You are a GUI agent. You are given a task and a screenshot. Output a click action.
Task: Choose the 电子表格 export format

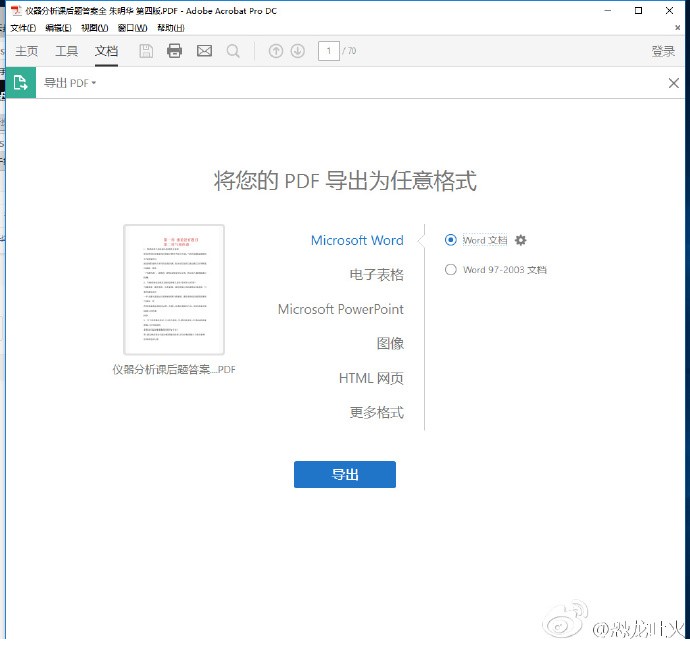pyautogui.click(x=376, y=275)
